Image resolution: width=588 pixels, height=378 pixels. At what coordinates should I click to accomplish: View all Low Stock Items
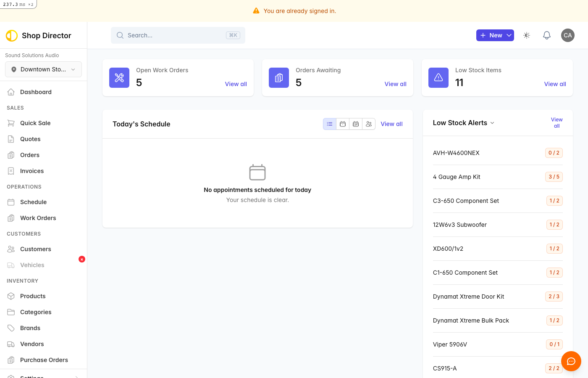click(x=555, y=84)
